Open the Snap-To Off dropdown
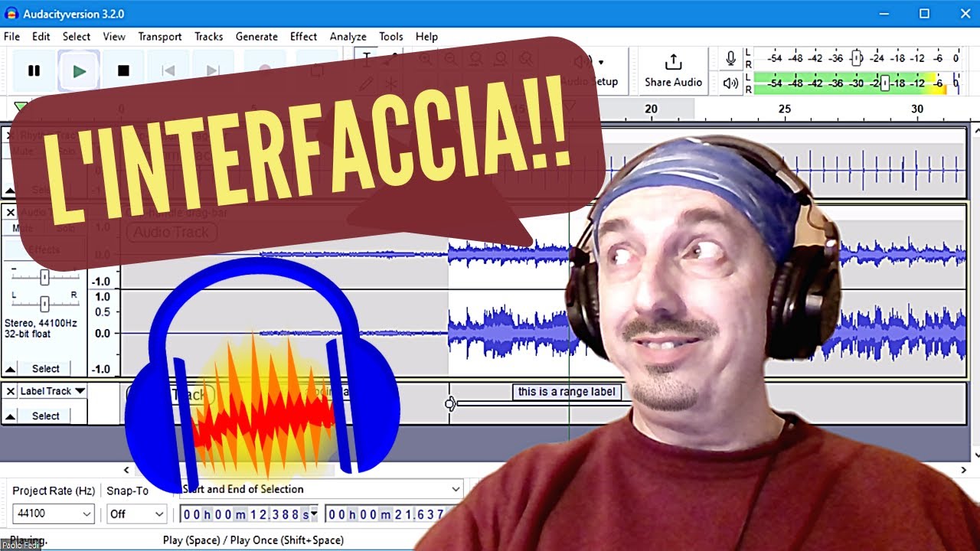Image resolution: width=980 pixels, height=551 pixels. 136,514
